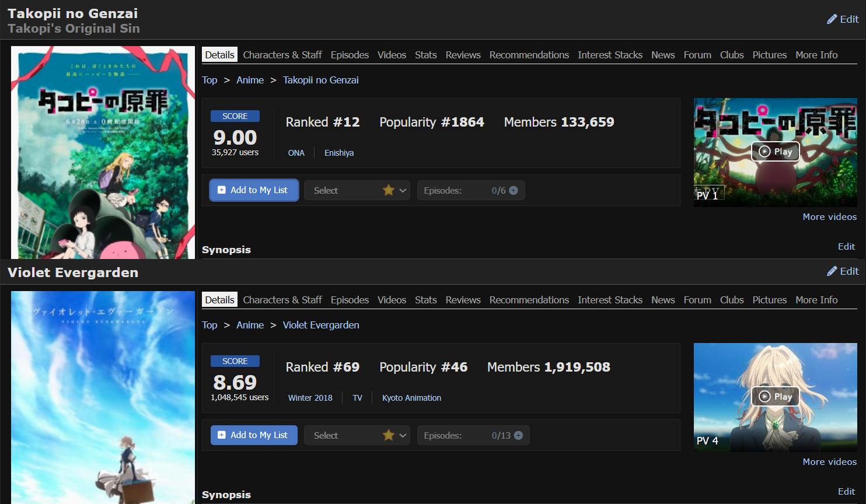Open Violet Evergarden's Recommendations tab
The image size is (866, 504).
point(529,300)
